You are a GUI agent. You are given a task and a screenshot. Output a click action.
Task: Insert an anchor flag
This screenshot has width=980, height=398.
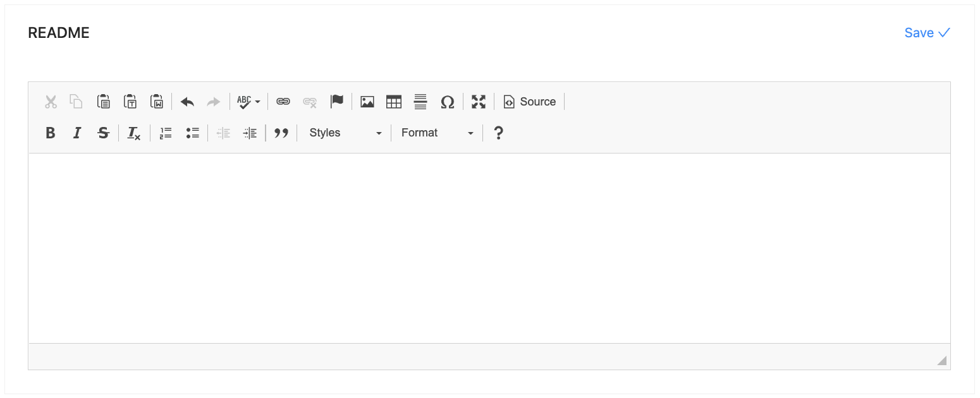[x=337, y=101]
